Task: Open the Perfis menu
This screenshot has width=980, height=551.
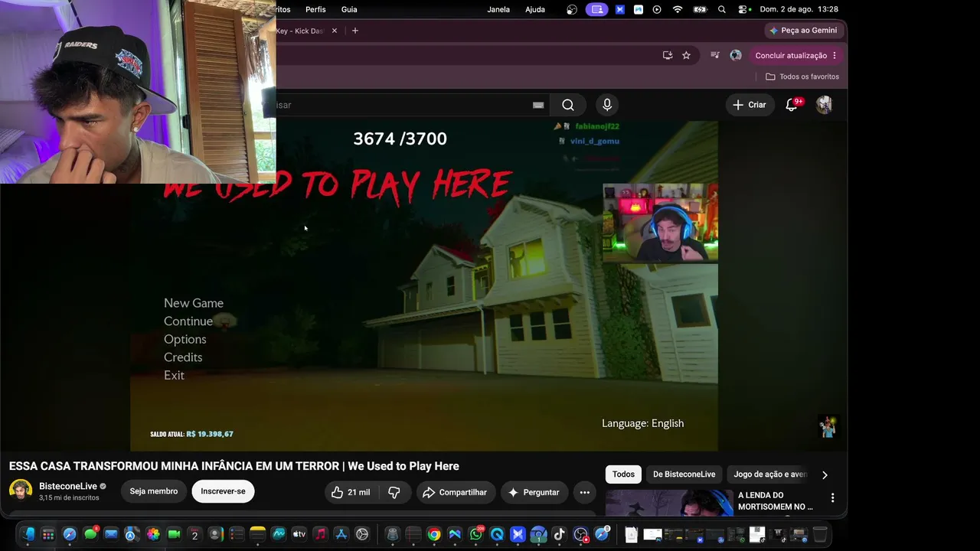Action: click(315, 9)
